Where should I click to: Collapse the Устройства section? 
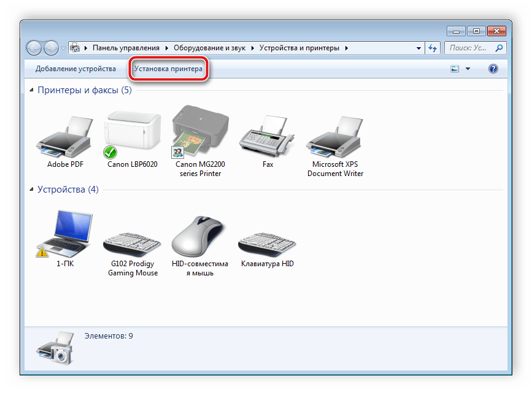tap(33, 190)
